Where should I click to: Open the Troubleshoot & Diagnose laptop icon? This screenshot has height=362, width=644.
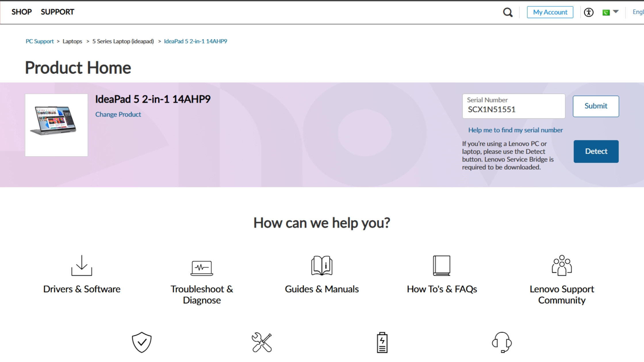tap(202, 268)
